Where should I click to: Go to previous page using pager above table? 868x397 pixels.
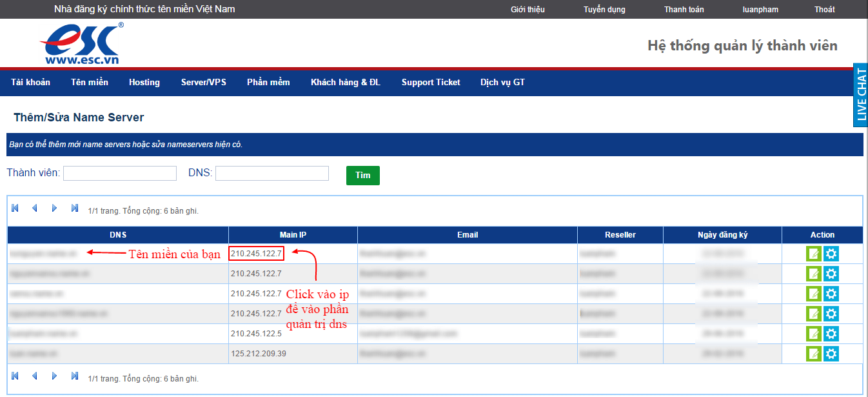click(35, 208)
